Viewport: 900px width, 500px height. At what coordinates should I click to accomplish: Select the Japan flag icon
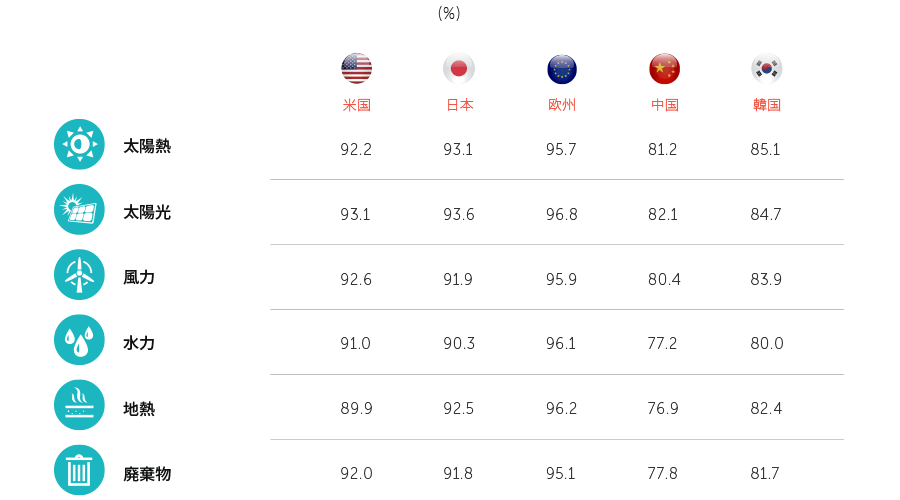(459, 68)
